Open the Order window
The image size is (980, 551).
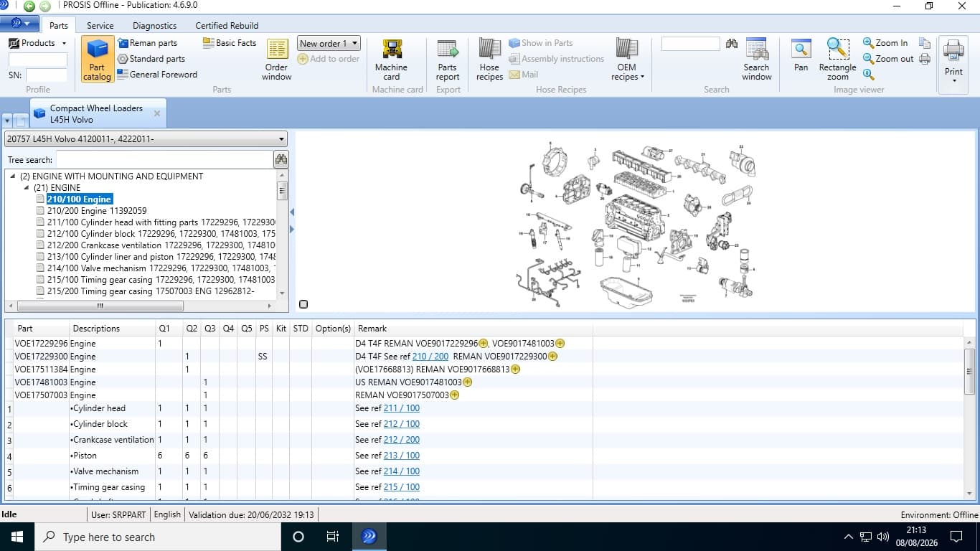coord(277,60)
